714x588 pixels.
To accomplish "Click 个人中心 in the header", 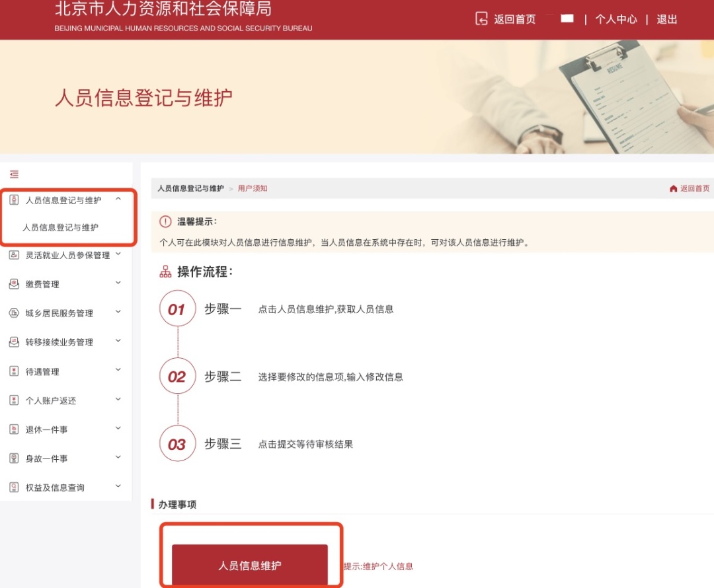I will [x=616, y=19].
